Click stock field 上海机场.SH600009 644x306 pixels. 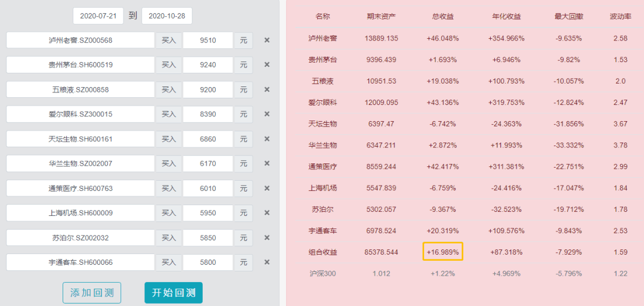80,213
